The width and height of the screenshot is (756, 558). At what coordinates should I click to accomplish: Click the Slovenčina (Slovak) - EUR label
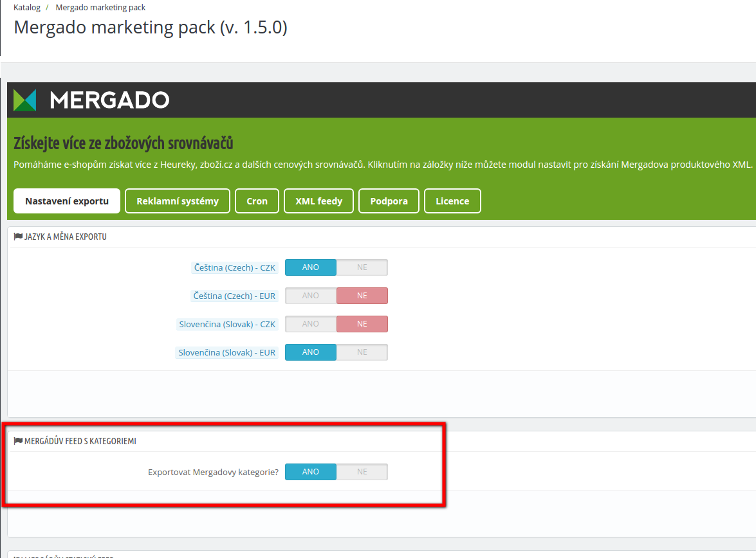coord(226,352)
